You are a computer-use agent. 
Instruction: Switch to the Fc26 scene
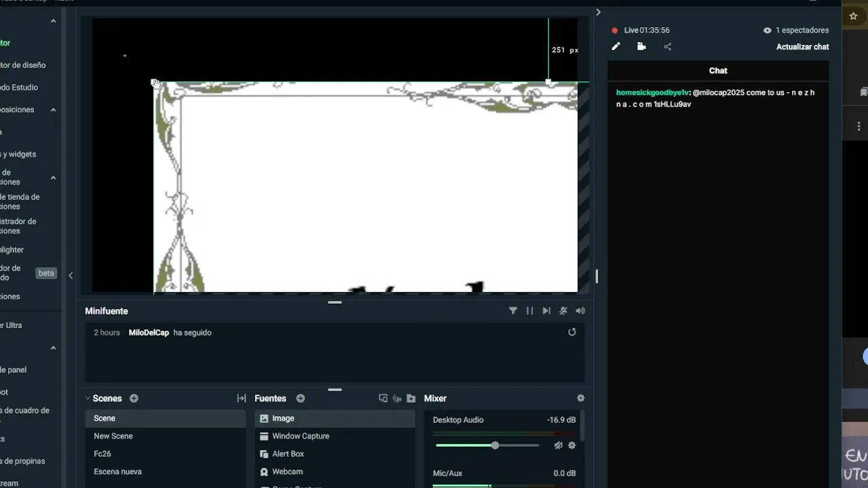click(165, 453)
